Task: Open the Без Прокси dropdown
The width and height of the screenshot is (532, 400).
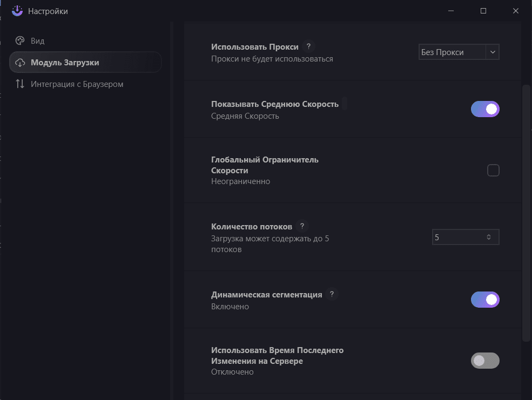Action: pos(453,52)
